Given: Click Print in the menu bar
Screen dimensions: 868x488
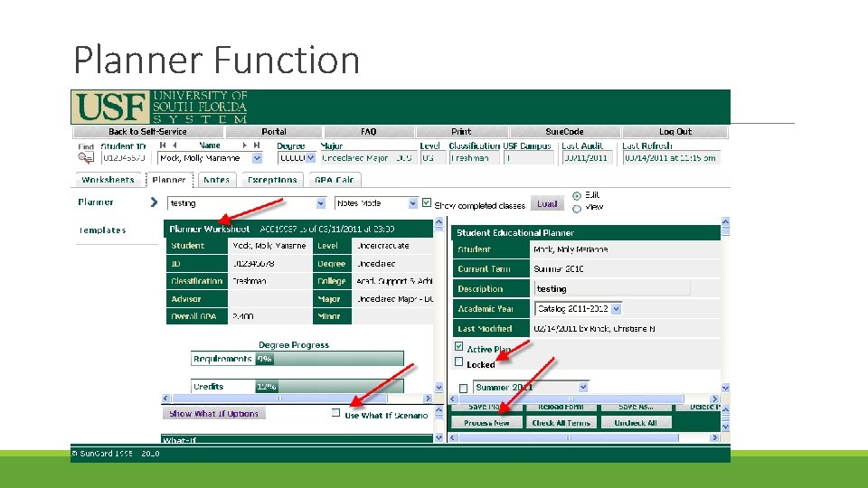Looking at the screenshot, I should point(462,132).
